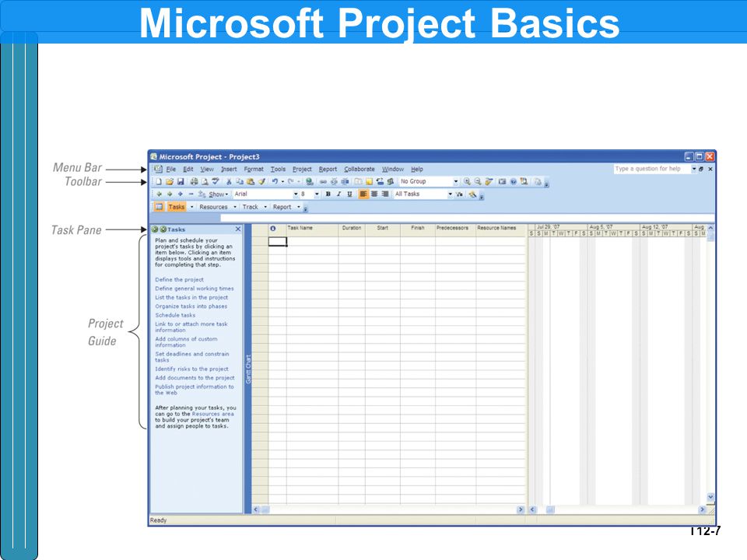This screenshot has height=560, width=747.
Task: Expand the Report guide dropdown arrow
Action: coord(299,207)
